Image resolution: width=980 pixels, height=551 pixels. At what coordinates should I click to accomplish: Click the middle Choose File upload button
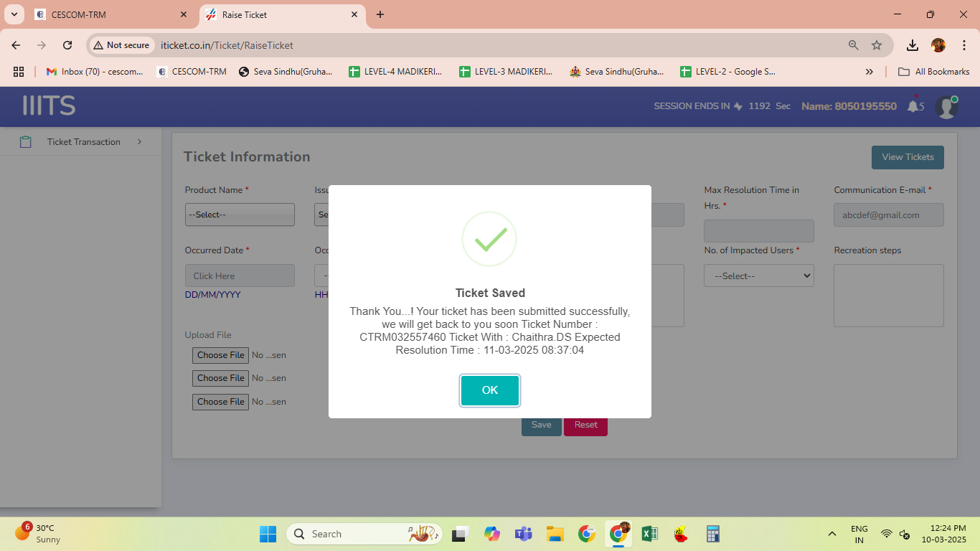tap(220, 378)
